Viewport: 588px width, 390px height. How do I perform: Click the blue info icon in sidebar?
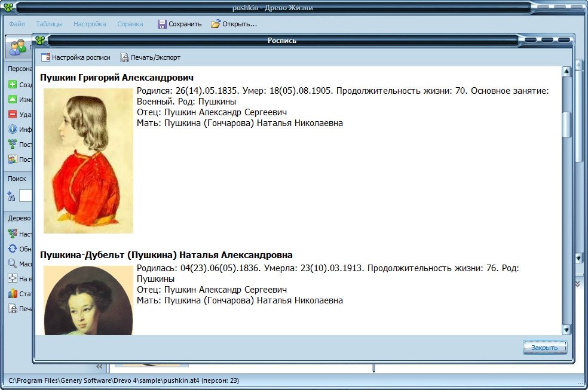tap(13, 129)
